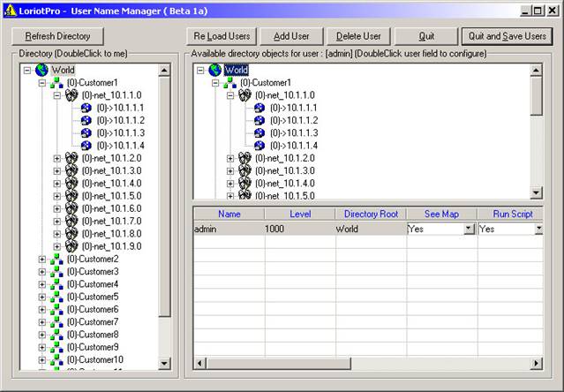
Task: Click the net_10.1.1.0 network icon in right tree
Action: click(x=244, y=95)
